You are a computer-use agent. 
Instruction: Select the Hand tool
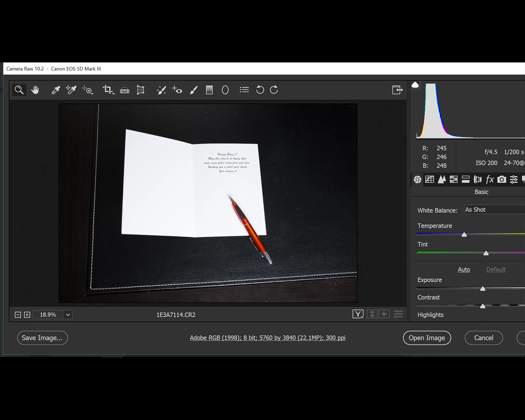[x=35, y=90]
